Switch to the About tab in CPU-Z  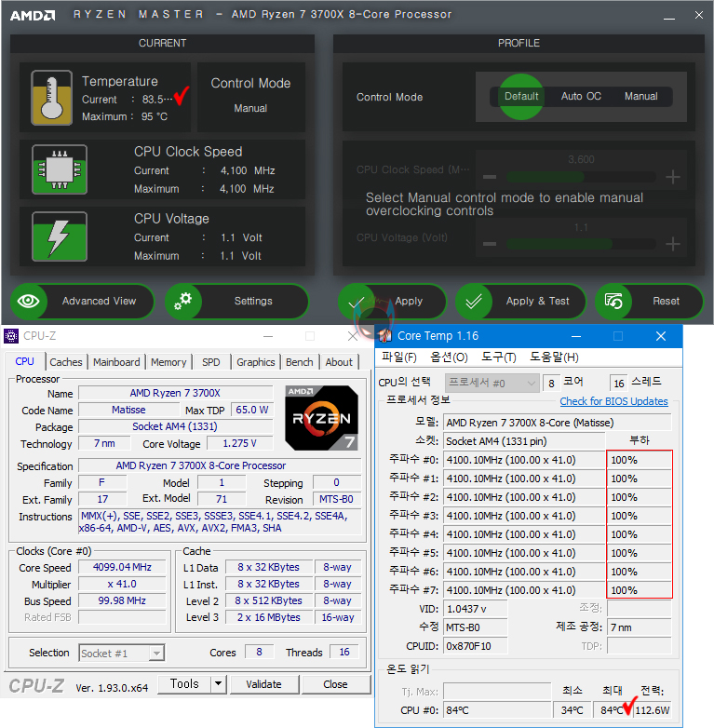click(339, 362)
